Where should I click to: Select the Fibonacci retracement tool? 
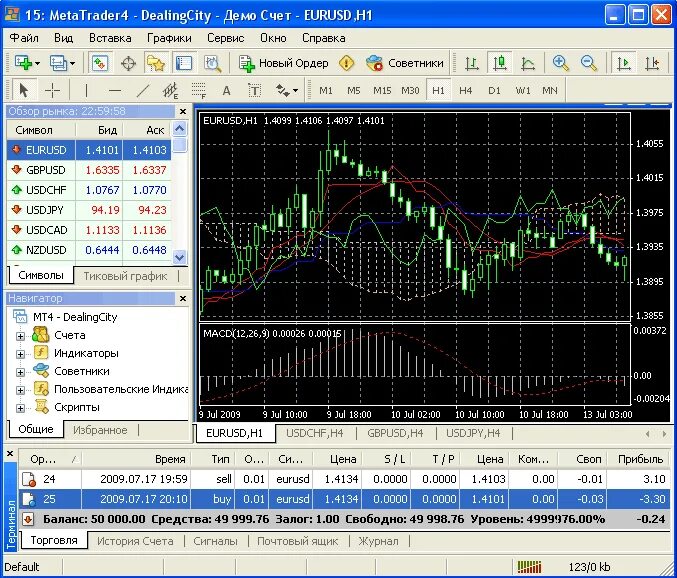(x=199, y=90)
